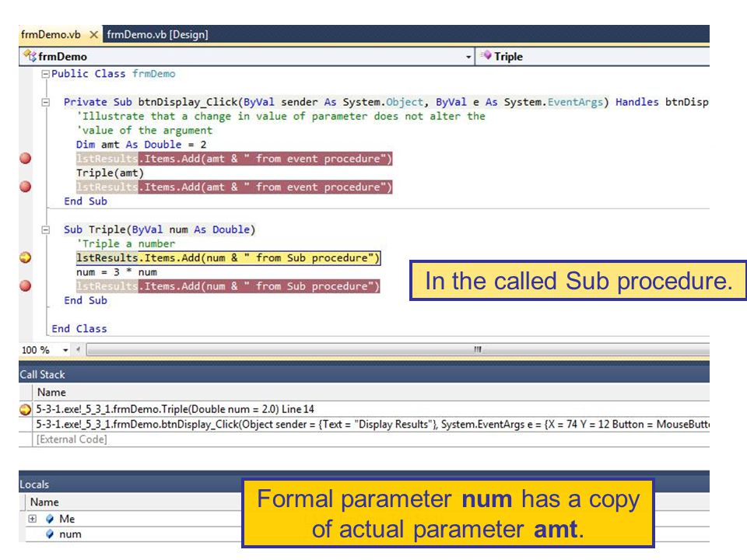Click the Triple(amt) call statement
The height and width of the screenshot is (560, 747).
point(110,173)
